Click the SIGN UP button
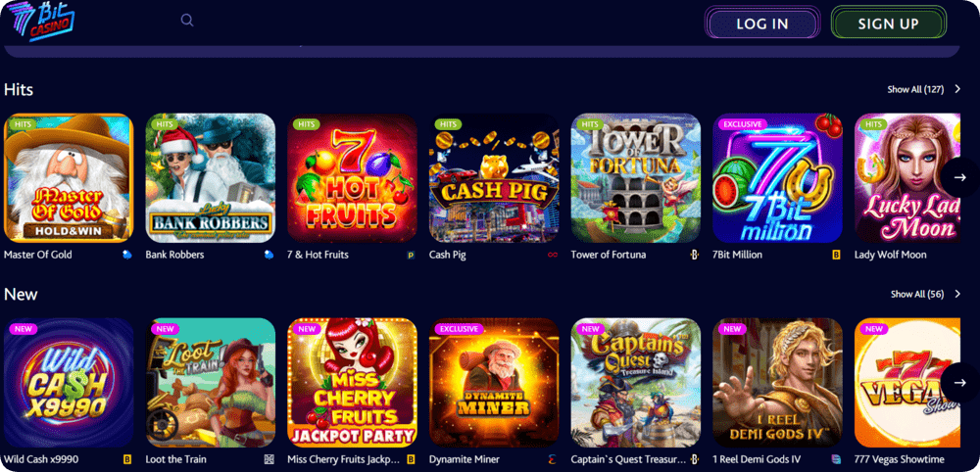 (888, 24)
